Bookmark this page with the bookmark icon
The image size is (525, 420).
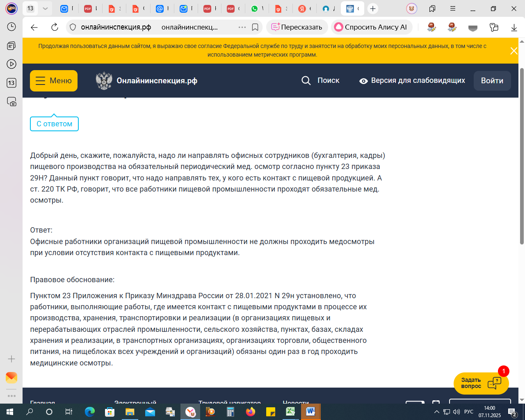tap(255, 27)
